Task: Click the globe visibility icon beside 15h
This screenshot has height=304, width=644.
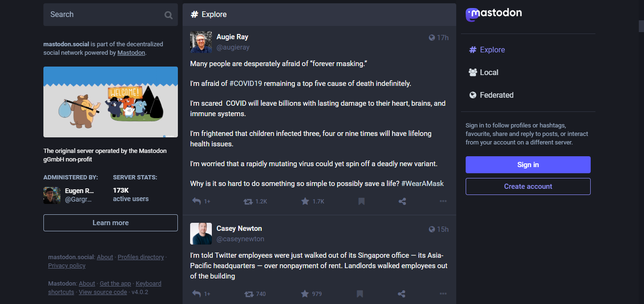Action: pos(432,229)
